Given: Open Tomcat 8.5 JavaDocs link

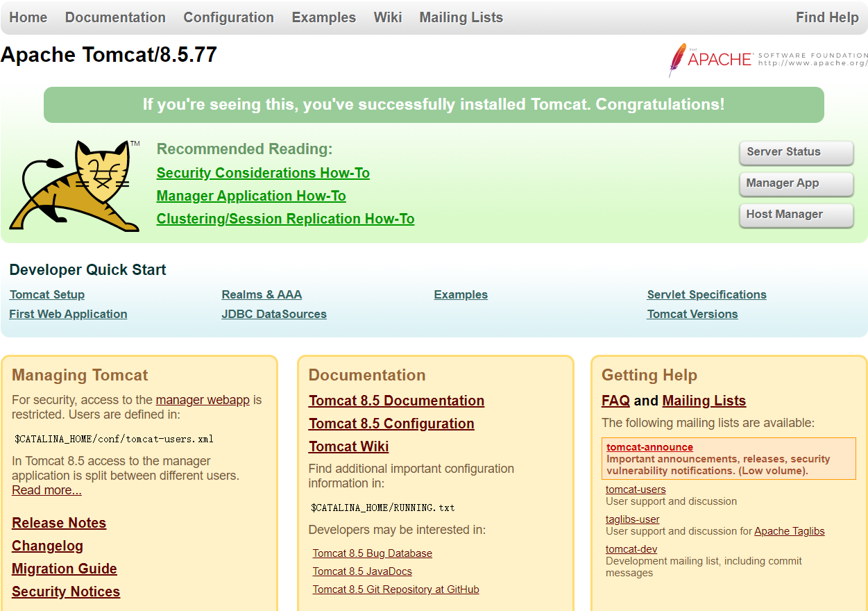Looking at the screenshot, I should click(x=362, y=571).
